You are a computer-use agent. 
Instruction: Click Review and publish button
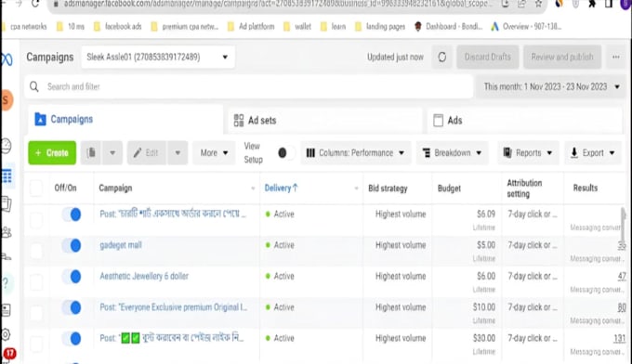(562, 58)
